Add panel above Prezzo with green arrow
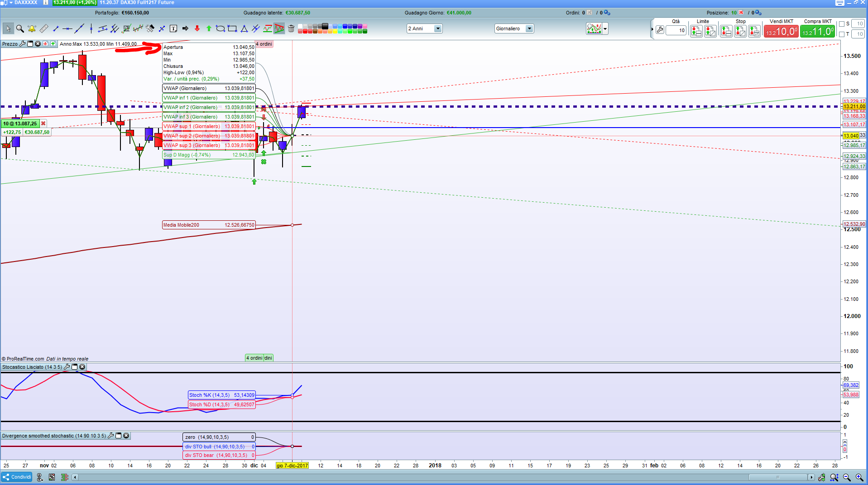Screen dimensions: 868x485 tap(53, 44)
